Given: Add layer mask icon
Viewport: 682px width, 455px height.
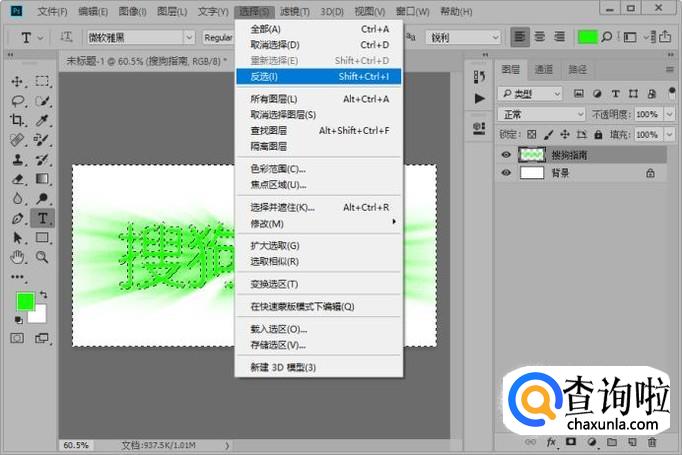Looking at the screenshot, I should pyautogui.click(x=571, y=442).
